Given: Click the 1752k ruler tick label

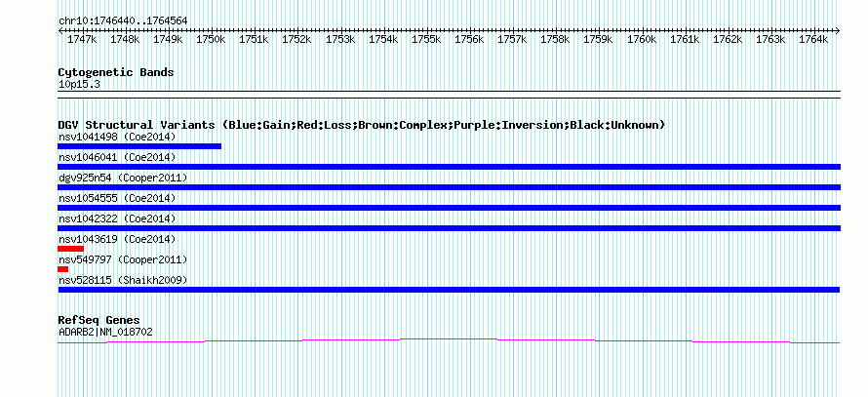Looking at the screenshot, I should click(x=297, y=39).
